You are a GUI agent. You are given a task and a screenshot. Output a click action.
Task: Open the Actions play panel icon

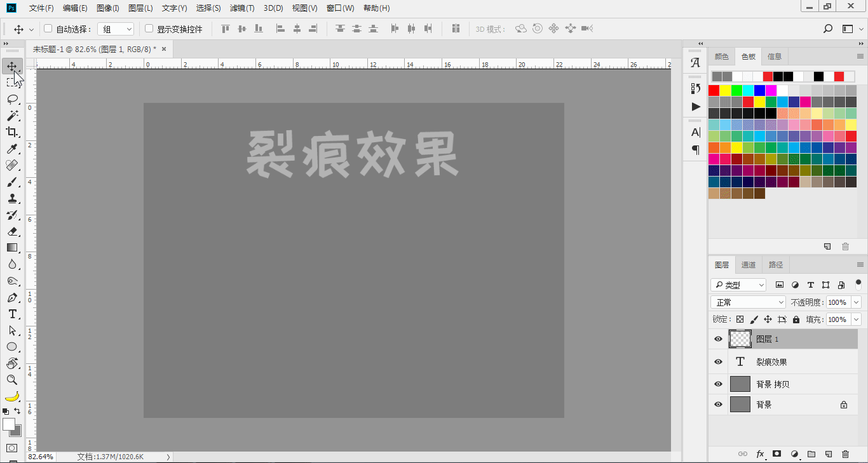(696, 107)
